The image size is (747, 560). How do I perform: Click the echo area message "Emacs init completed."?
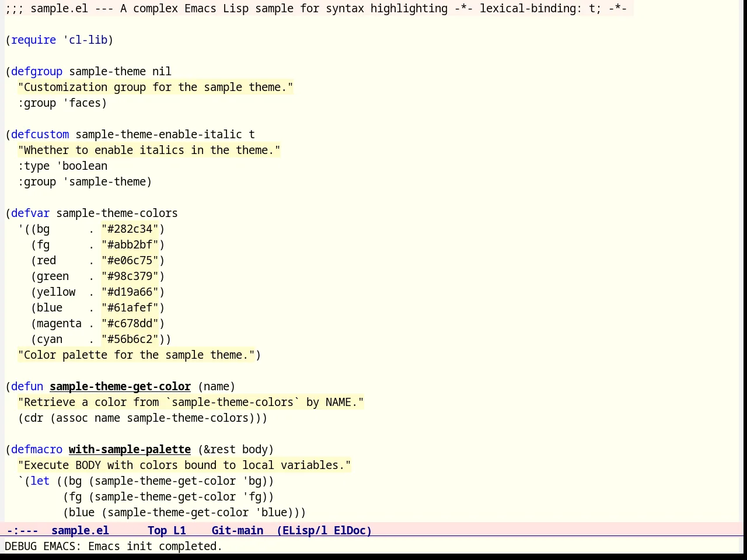155,546
